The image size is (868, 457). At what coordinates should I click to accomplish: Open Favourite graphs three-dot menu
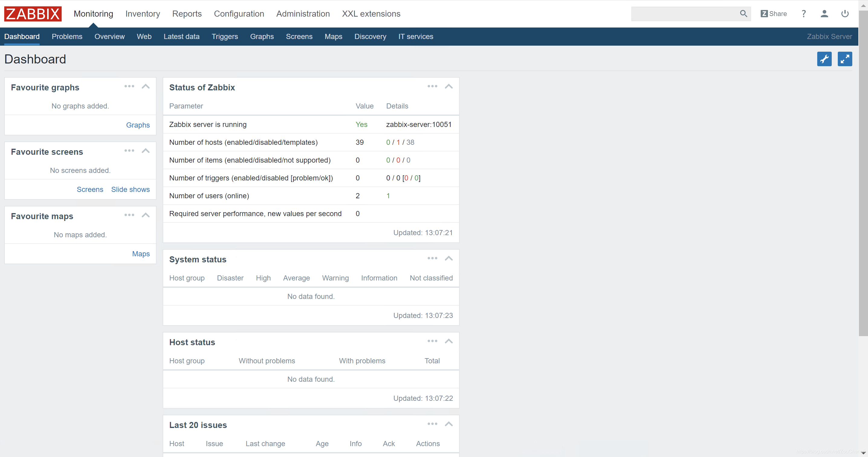129,87
